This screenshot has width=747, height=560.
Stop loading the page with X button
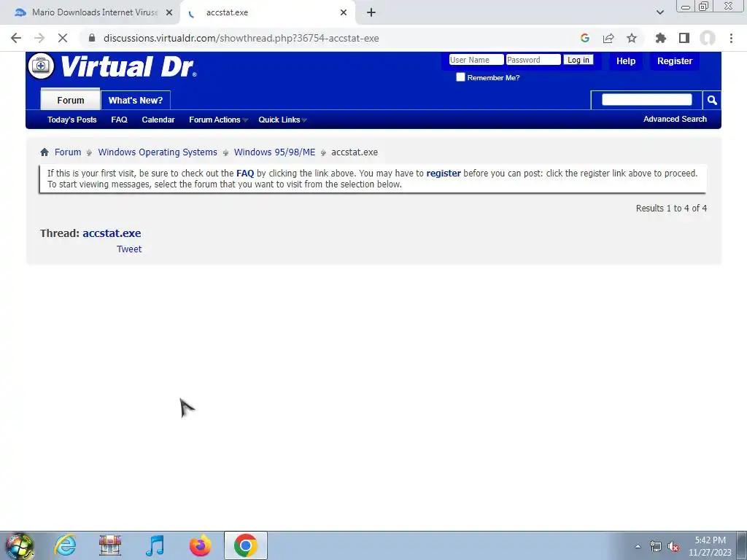pyautogui.click(x=63, y=38)
